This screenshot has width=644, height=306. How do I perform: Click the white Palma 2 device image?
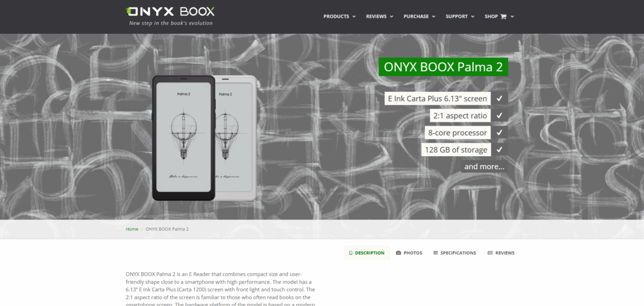(x=237, y=138)
